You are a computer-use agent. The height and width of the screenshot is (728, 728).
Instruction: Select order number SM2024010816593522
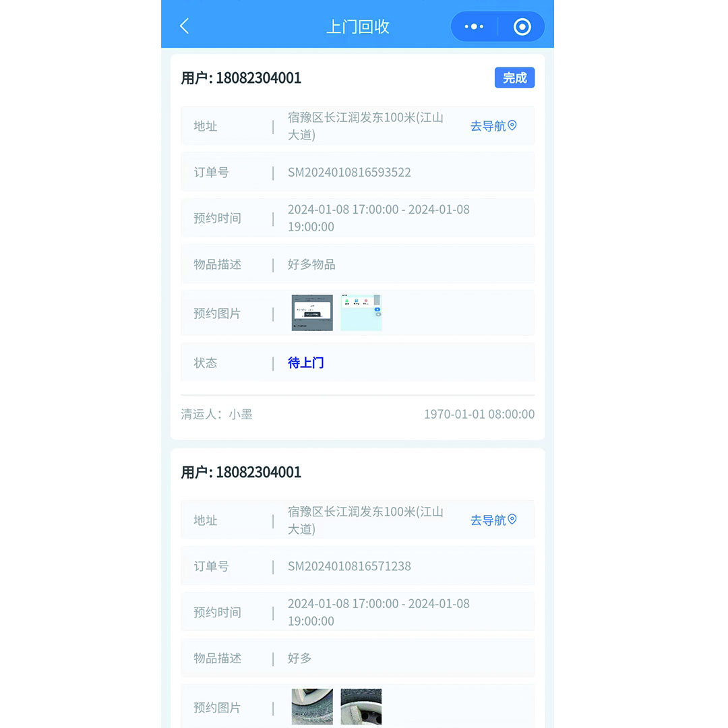tap(349, 173)
